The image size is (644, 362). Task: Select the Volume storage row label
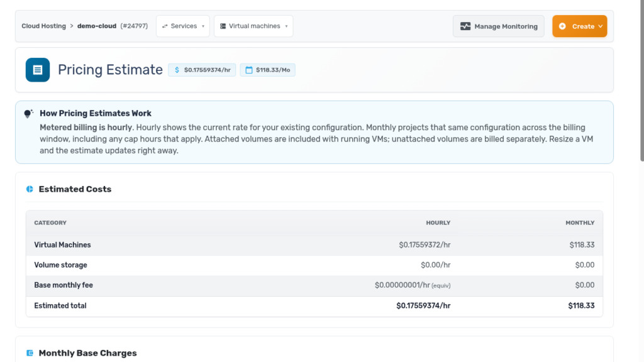61,265
